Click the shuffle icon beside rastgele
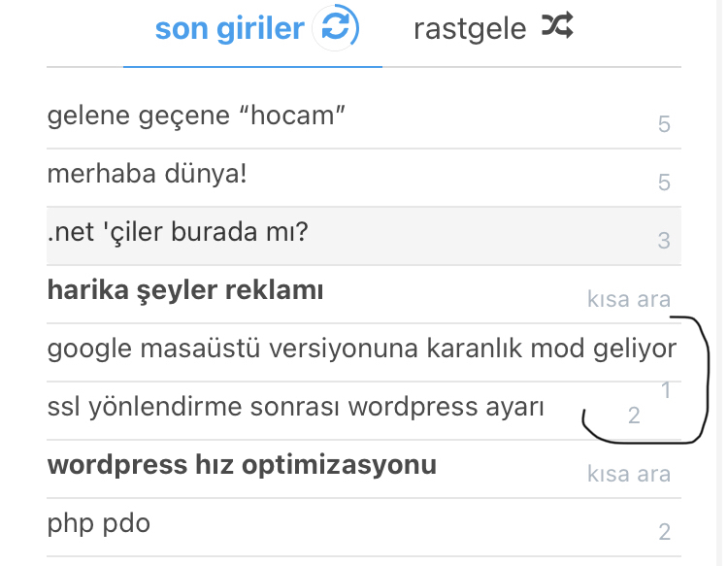 point(557,25)
